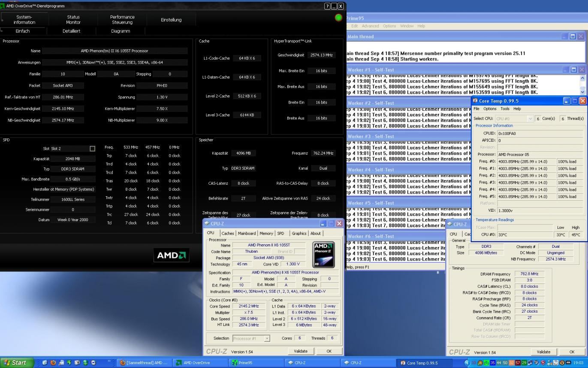588x368 pixels.
Task: Launch Firefox from Quick Launch bar
Action: tap(53, 363)
